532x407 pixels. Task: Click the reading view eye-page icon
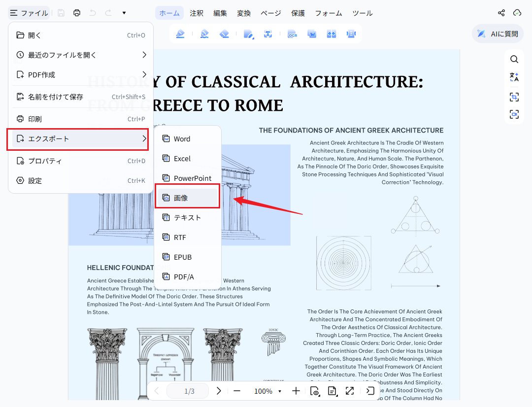tap(315, 391)
